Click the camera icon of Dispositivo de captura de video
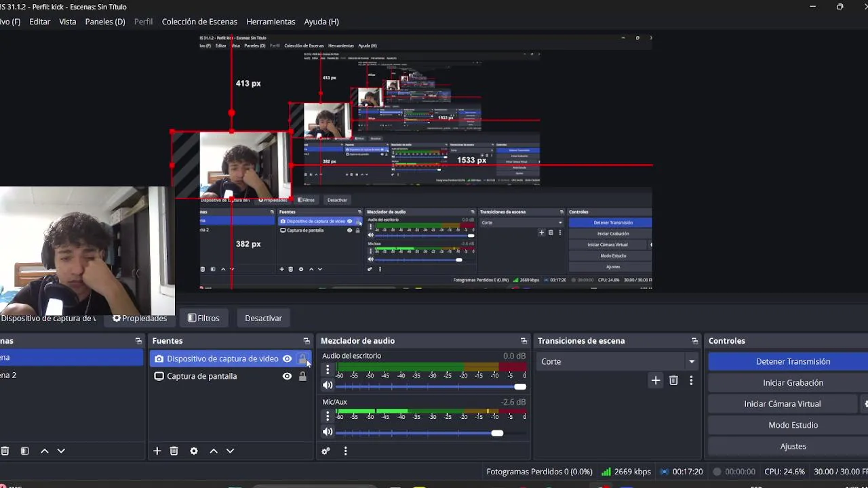Screen dimensions: 868x488 pyautogui.click(x=159, y=359)
